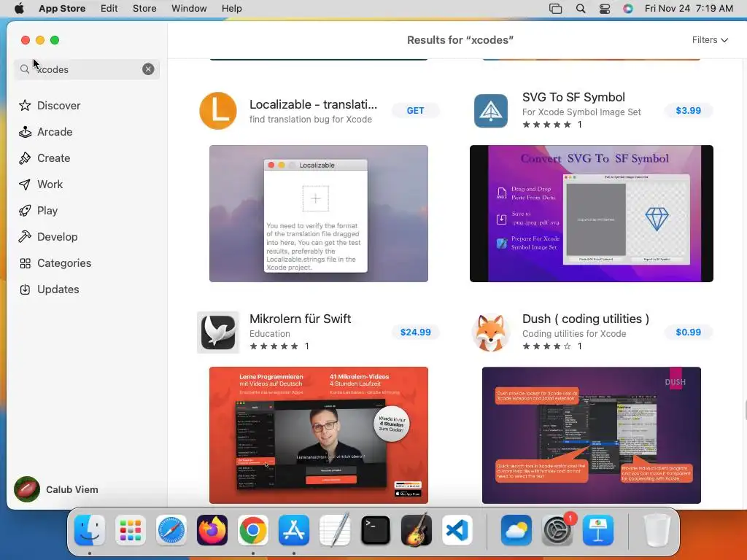Open TextEdit from the Dock

tap(335, 530)
